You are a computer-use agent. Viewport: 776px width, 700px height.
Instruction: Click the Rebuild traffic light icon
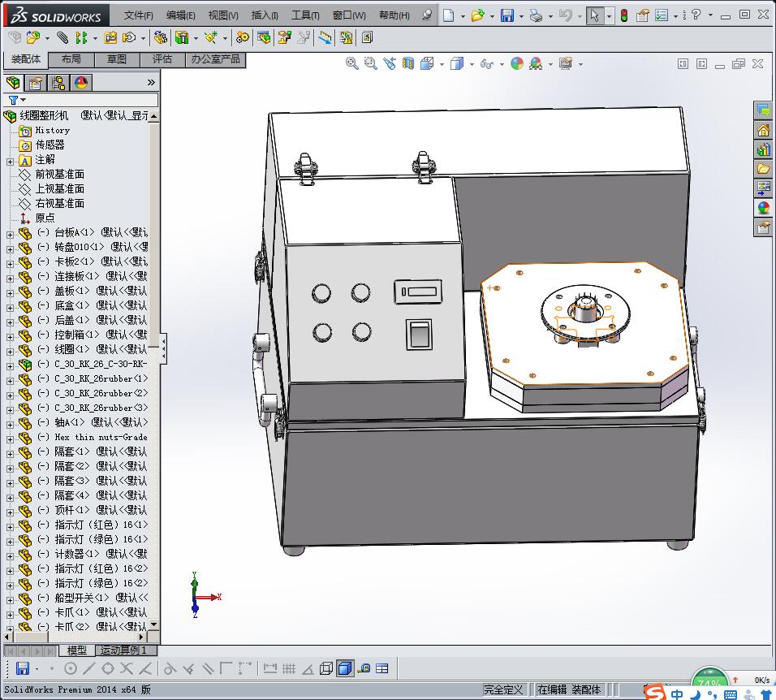[x=624, y=15]
